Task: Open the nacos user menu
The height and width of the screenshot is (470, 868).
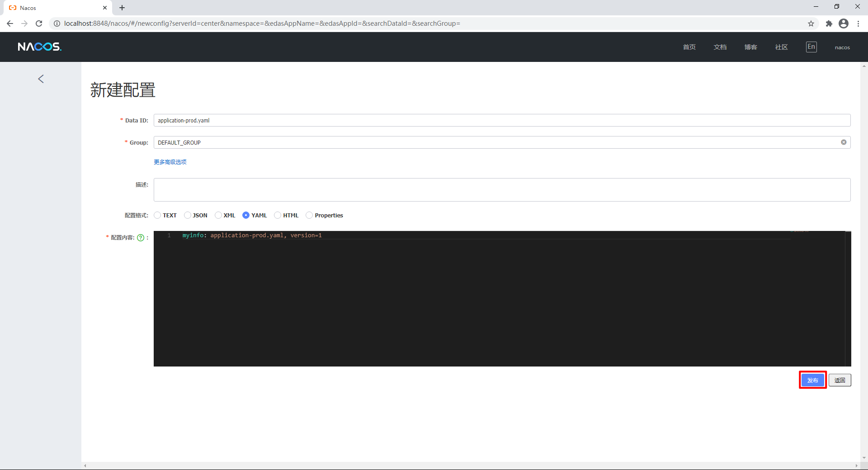Action: click(x=842, y=47)
